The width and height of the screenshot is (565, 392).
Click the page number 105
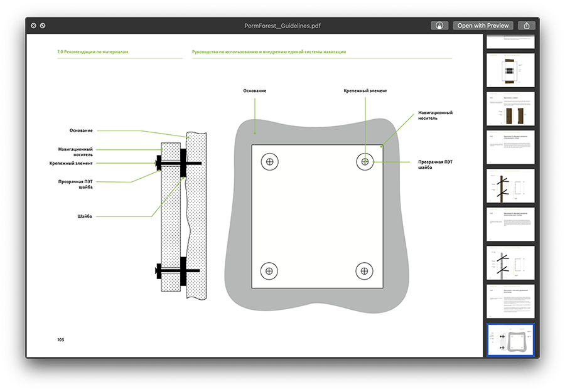coord(60,339)
